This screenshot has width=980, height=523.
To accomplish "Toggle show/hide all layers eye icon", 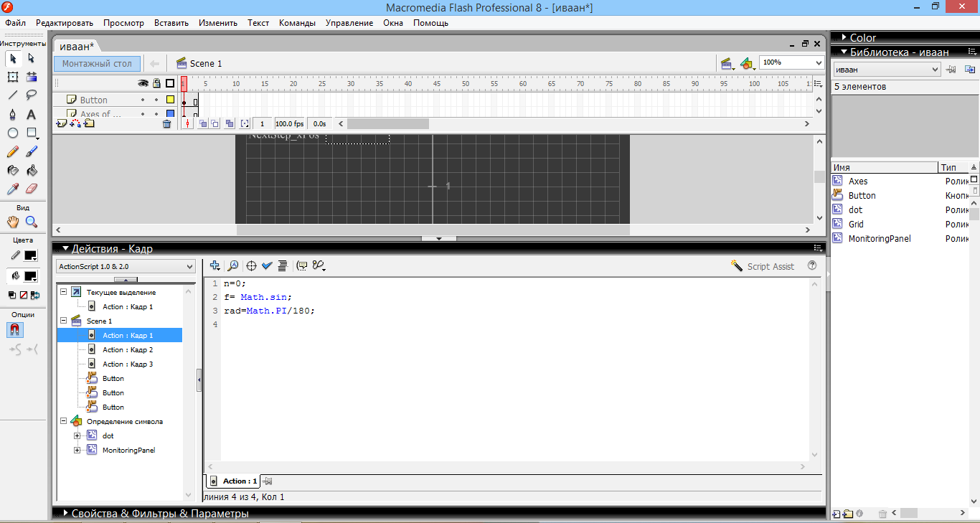I will tap(143, 83).
